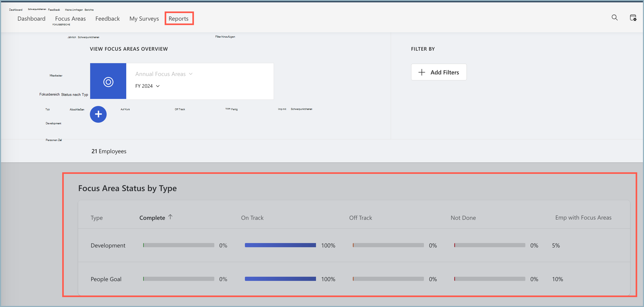Click the Feedback menu item
Screen dimensions: 644x307
107,19
